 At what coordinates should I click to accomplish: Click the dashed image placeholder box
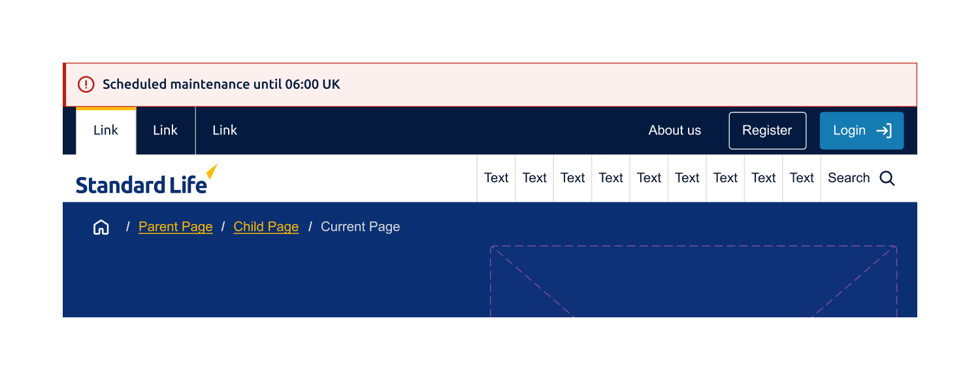pos(693,282)
